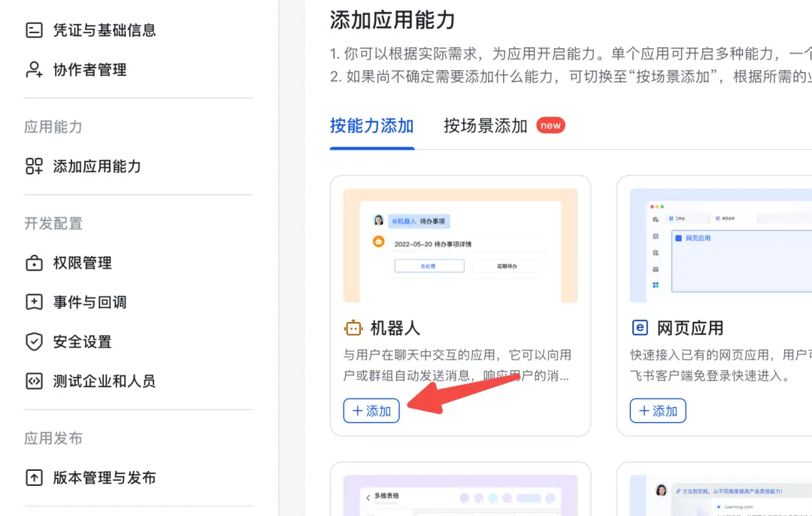Click the 安全设置 shield icon
The image size is (812, 516).
coord(34,341)
